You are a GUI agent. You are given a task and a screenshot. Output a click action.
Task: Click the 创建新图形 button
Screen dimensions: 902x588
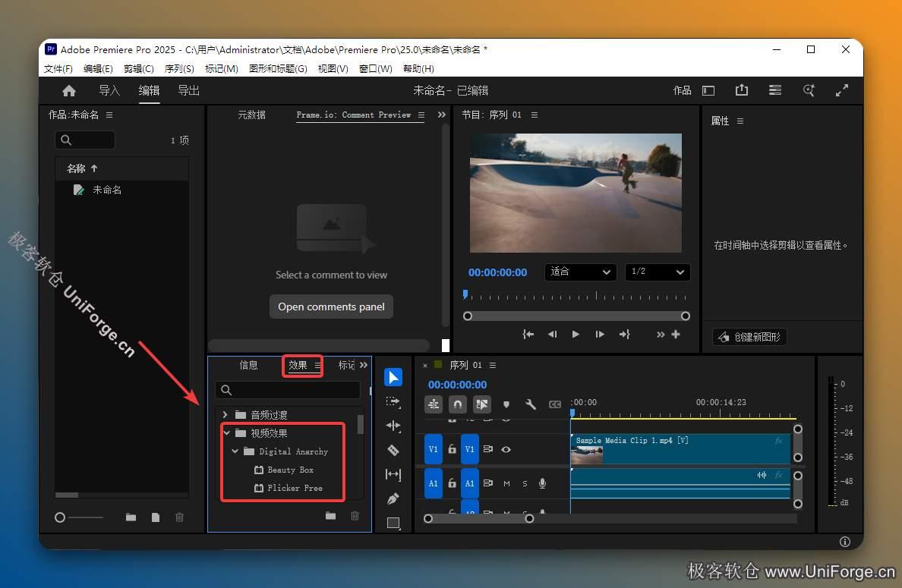click(x=749, y=337)
